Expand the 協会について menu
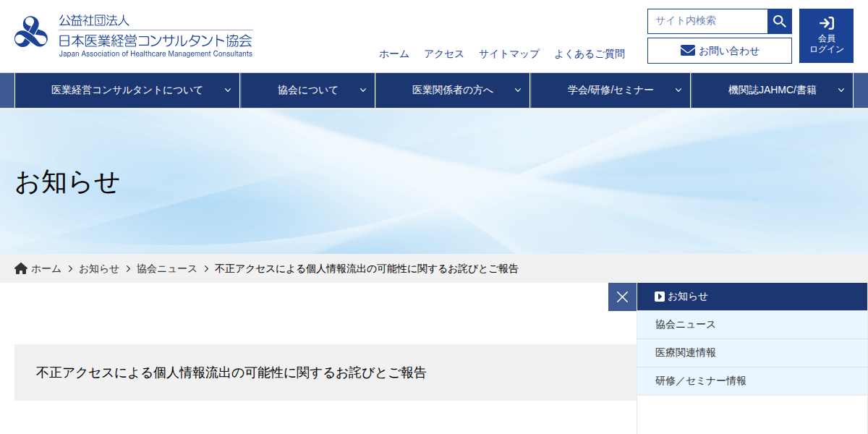Viewport: 868px width, 434px height. pyautogui.click(x=307, y=90)
